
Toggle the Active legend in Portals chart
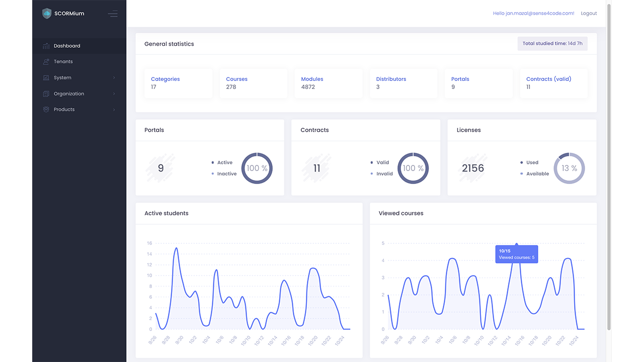222,162
